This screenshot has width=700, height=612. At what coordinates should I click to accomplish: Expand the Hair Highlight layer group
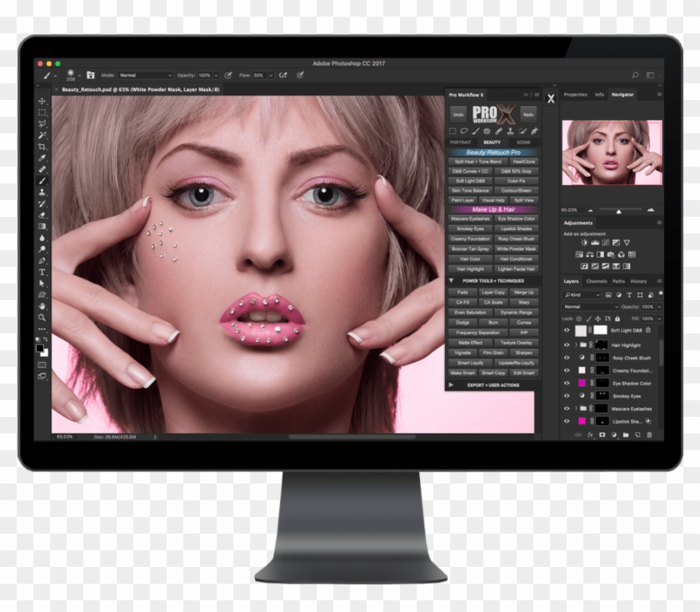(576, 344)
